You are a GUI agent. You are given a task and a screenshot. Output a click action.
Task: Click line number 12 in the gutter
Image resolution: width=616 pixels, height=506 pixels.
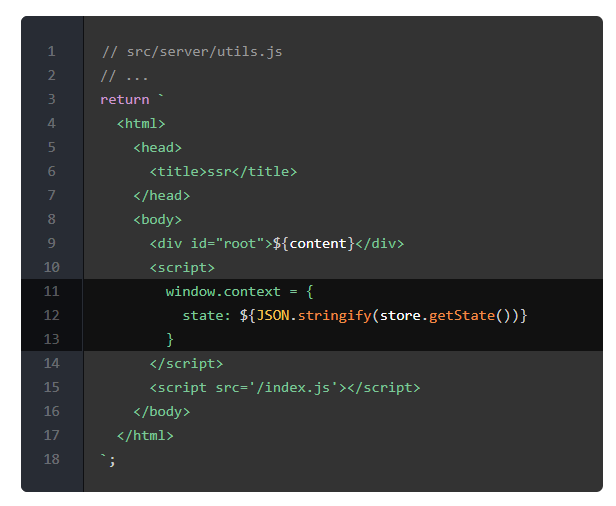pyautogui.click(x=51, y=315)
